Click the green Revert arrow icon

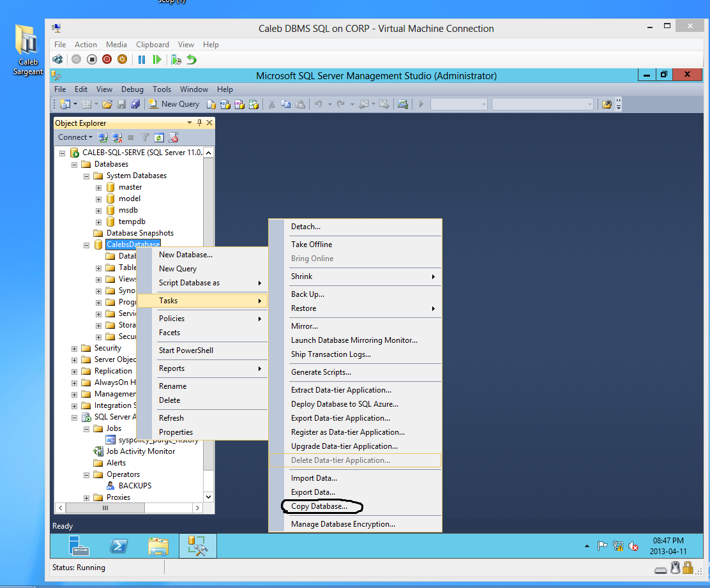[x=192, y=59]
